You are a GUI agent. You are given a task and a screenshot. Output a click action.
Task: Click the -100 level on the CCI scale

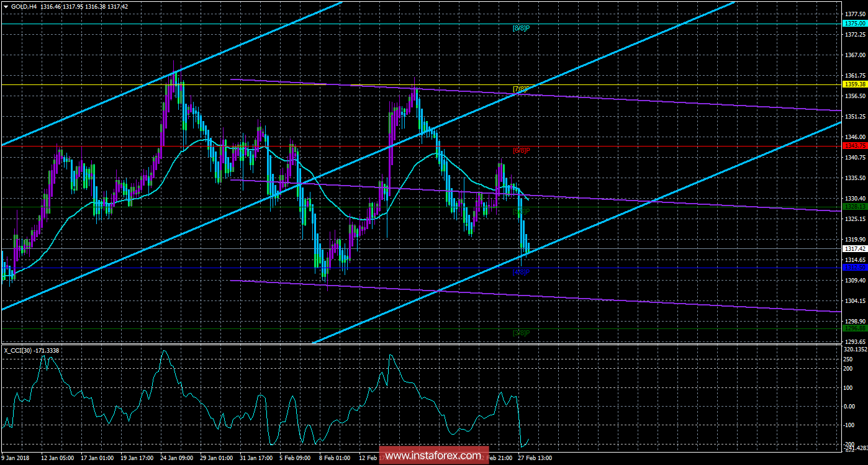click(849, 425)
